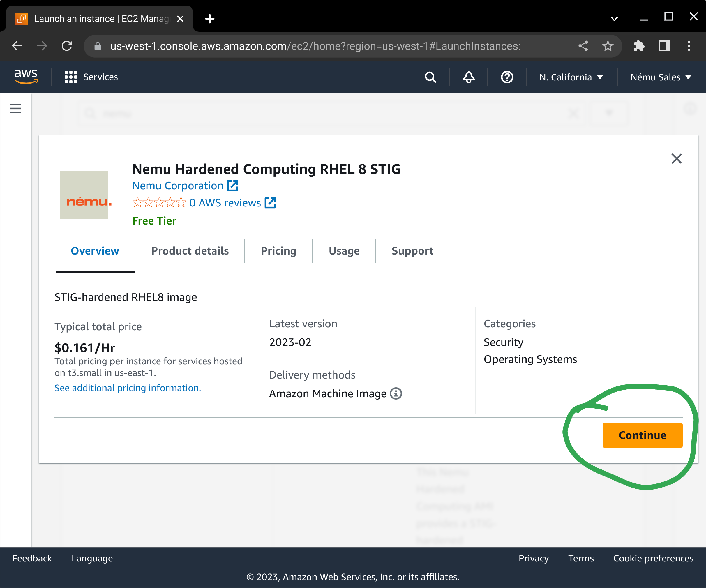Open the Nemu Corporation link
The image size is (706, 588).
[177, 186]
